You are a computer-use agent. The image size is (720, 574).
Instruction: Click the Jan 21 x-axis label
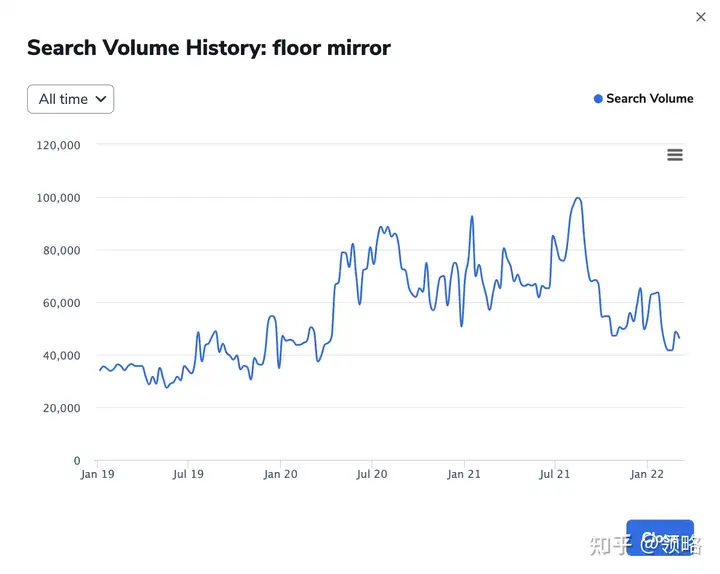(x=464, y=474)
